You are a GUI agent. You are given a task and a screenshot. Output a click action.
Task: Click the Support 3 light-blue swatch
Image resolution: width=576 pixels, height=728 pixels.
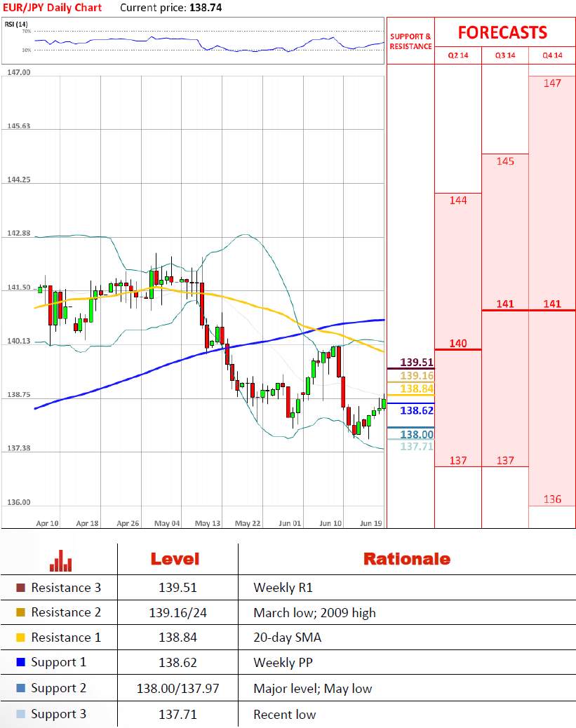click(x=20, y=714)
